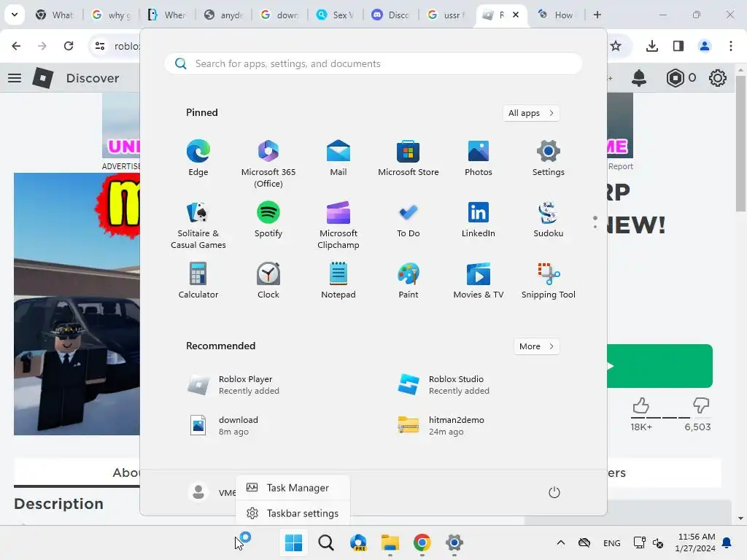This screenshot has height=560, width=747.
Task: Reload the Roblox page
Action: [69, 46]
